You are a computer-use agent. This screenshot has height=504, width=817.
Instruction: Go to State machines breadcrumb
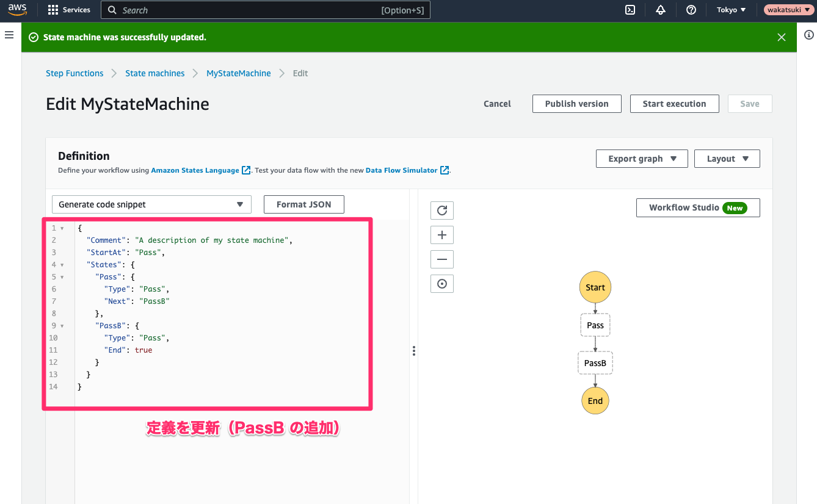click(x=154, y=73)
